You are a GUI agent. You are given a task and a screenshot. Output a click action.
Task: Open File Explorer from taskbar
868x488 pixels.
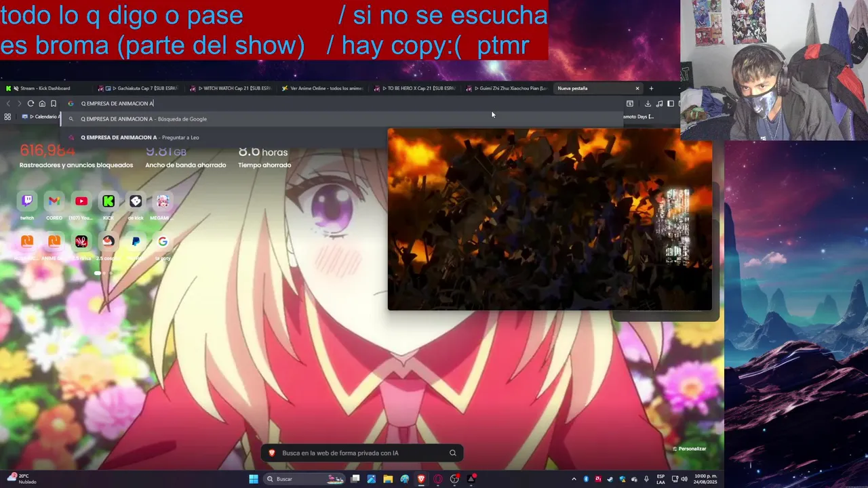click(388, 479)
